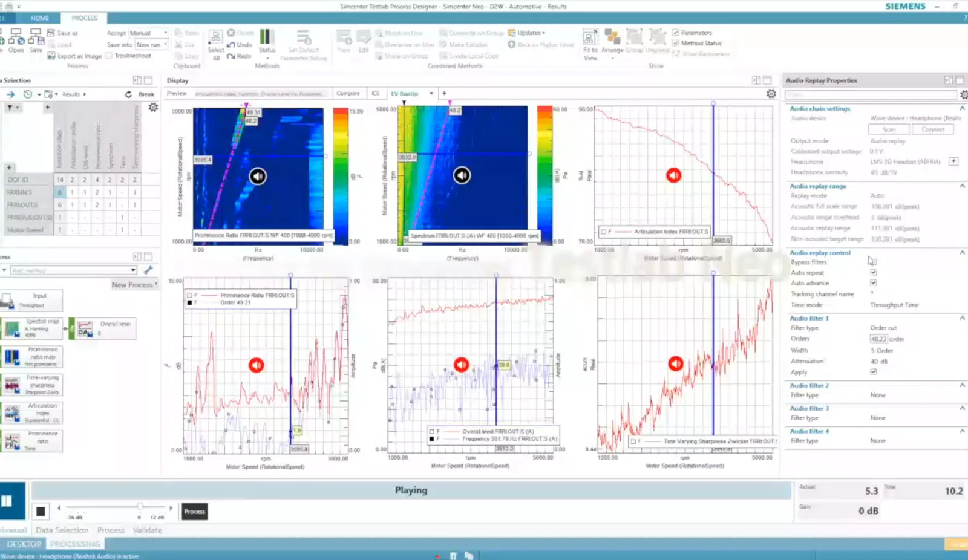Toggle the Audio filter 1 Apply checkbox

tap(874, 372)
